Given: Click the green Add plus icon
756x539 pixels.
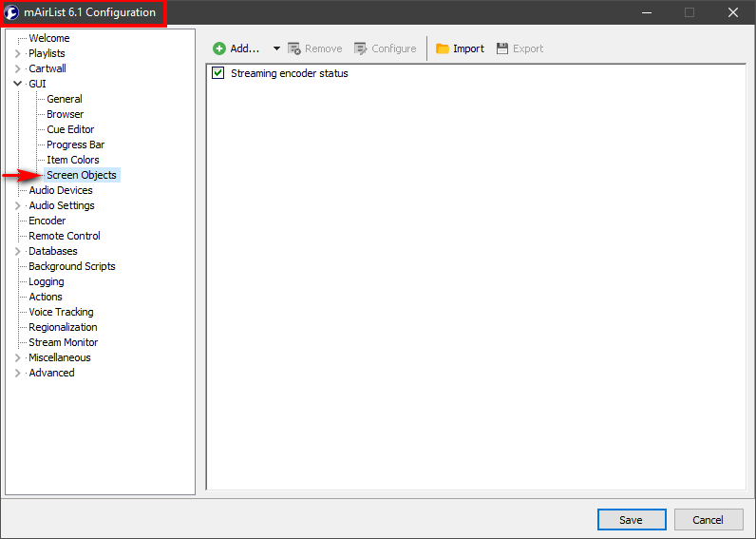Looking at the screenshot, I should (x=219, y=48).
